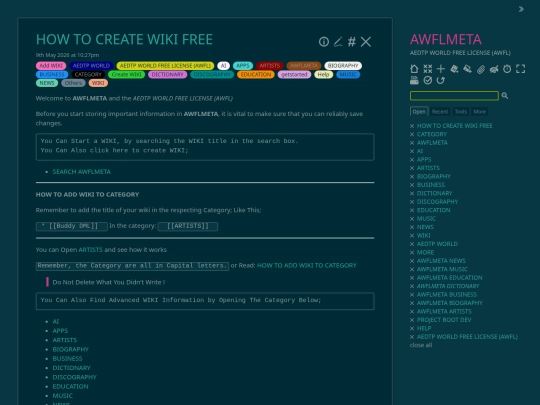Close MUSIC entry in open list
Viewport: 540px width, 405px height.
412,219
